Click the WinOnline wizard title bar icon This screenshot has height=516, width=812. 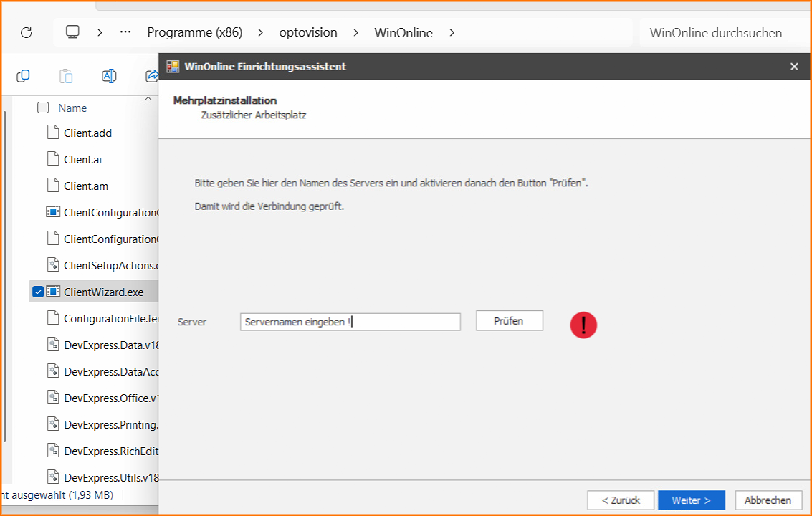[173, 67]
